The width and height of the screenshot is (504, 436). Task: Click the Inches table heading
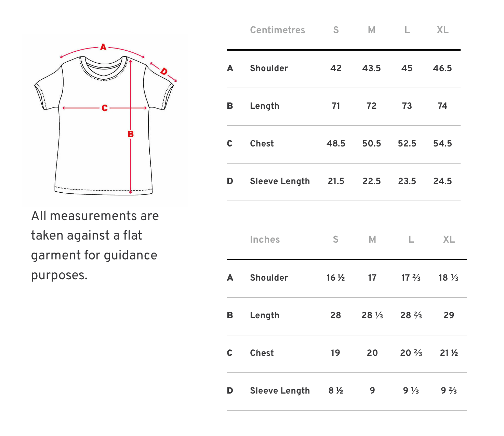[265, 240]
